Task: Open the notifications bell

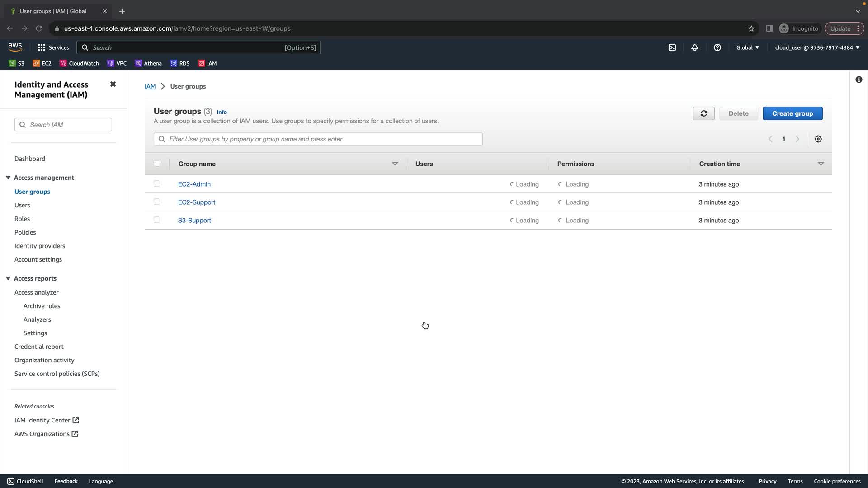Action: [x=695, y=47]
